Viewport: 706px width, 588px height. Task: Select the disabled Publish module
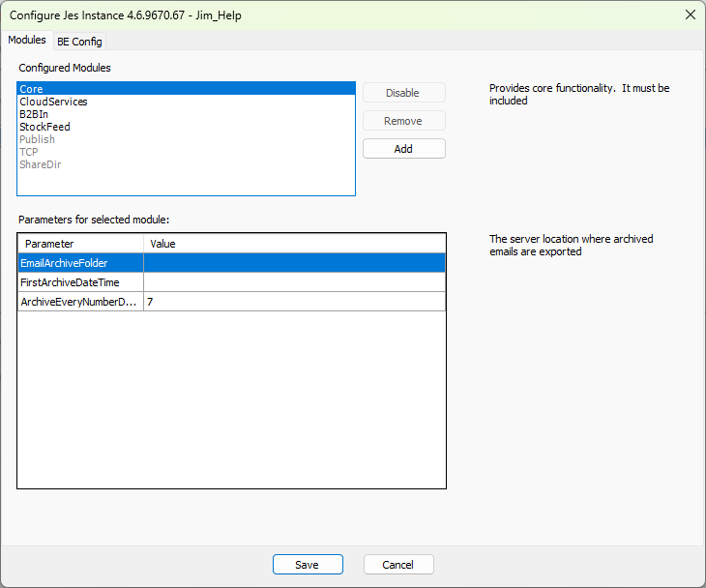[186, 139]
